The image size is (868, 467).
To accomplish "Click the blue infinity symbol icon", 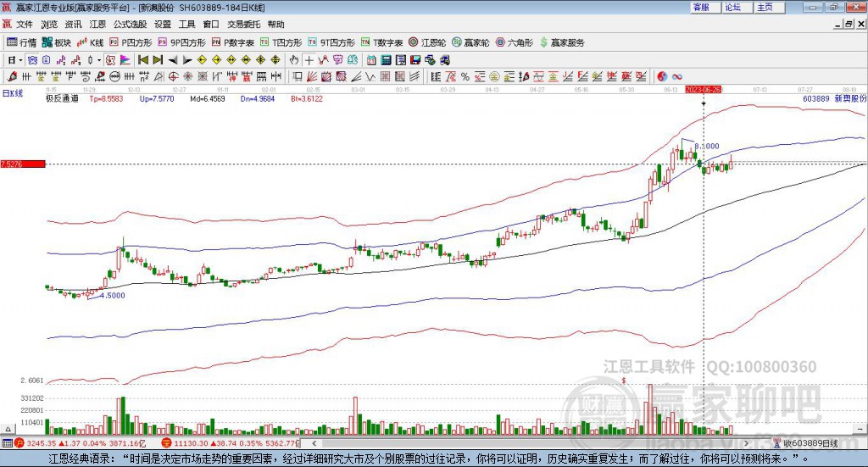I will coord(676,77).
